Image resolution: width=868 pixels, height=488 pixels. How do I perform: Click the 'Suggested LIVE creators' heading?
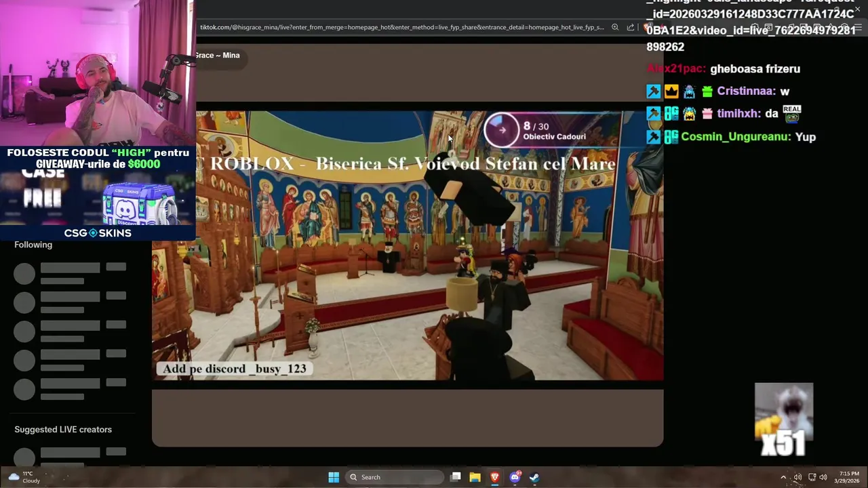point(63,430)
